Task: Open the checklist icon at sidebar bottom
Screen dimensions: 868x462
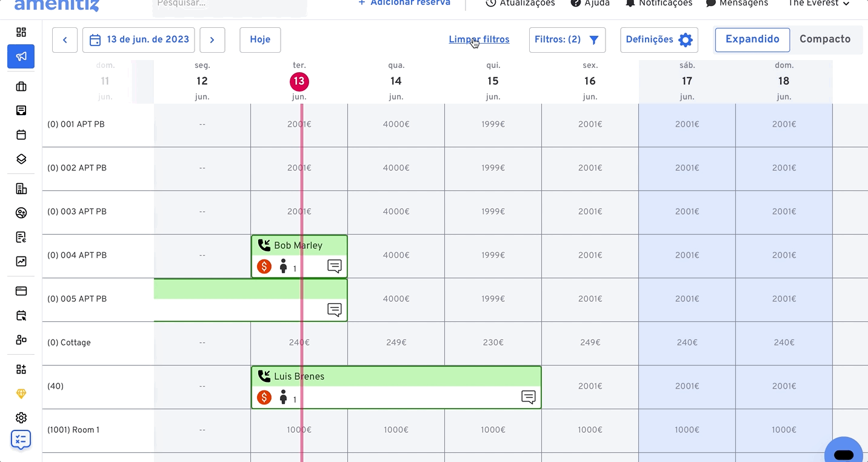Action: pos(21,440)
